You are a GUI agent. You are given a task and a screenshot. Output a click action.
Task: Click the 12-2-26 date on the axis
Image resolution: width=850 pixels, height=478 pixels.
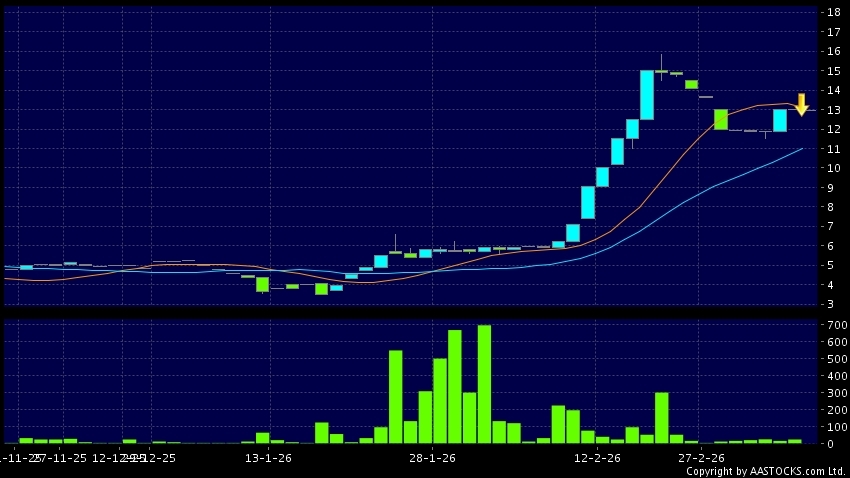597,457
